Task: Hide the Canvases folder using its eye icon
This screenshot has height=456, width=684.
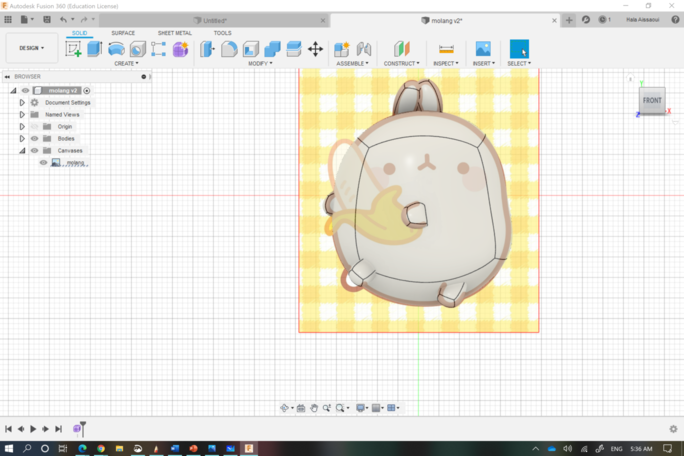Action: click(34, 151)
